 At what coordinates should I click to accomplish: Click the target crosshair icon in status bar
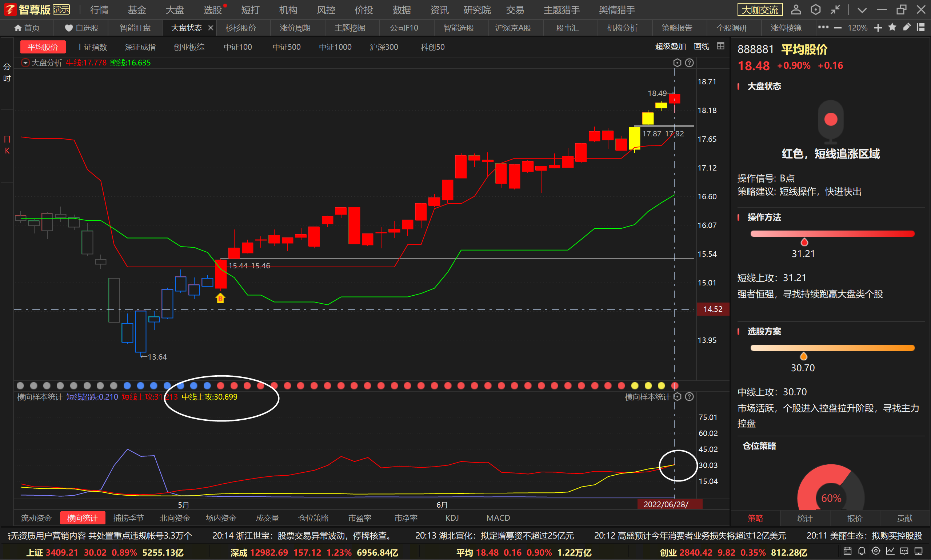tap(876, 551)
